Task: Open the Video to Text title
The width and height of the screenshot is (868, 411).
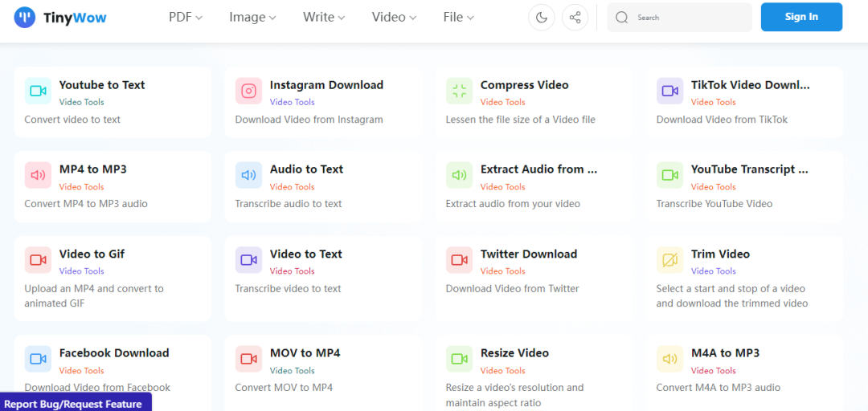Action: coord(306,254)
